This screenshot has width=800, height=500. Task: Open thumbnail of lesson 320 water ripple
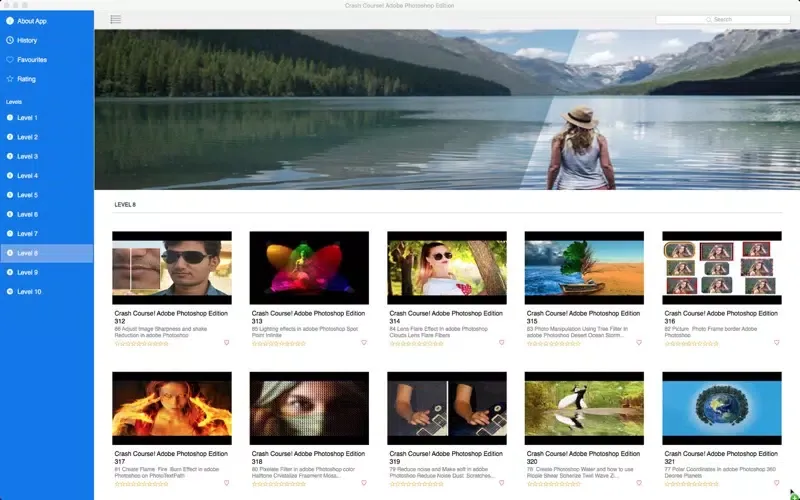584,408
